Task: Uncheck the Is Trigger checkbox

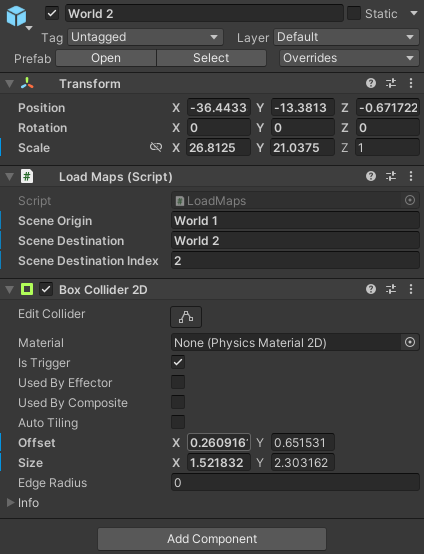Action: click(178, 362)
